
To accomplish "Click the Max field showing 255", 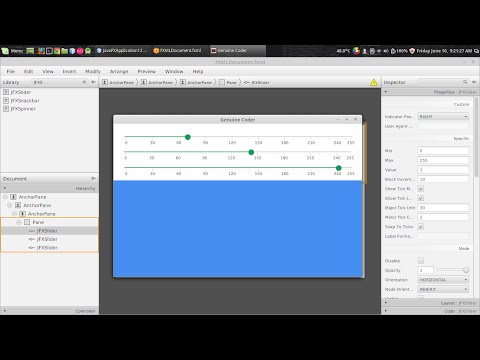I will point(443,160).
